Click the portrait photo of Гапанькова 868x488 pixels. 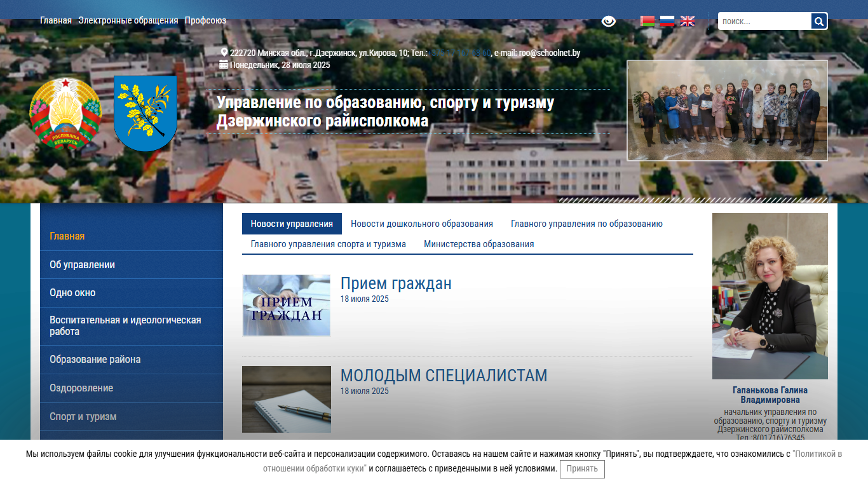click(770, 296)
